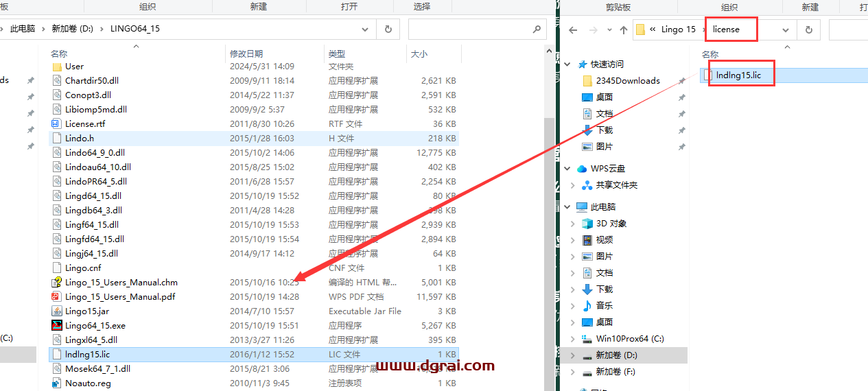868x391 pixels.
Task: Open address history dropdown in license window
Action: point(786,29)
